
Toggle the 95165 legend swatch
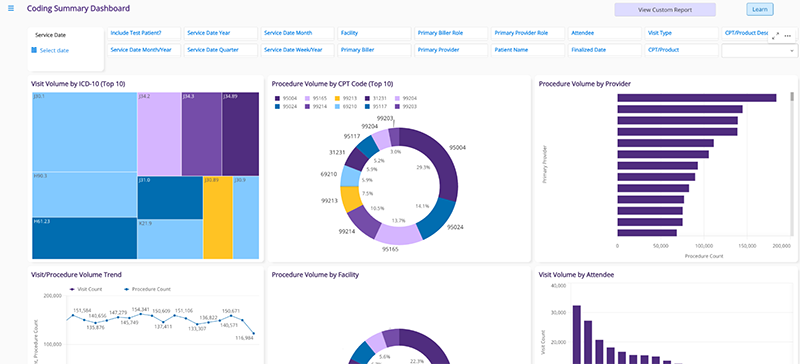[x=307, y=98]
